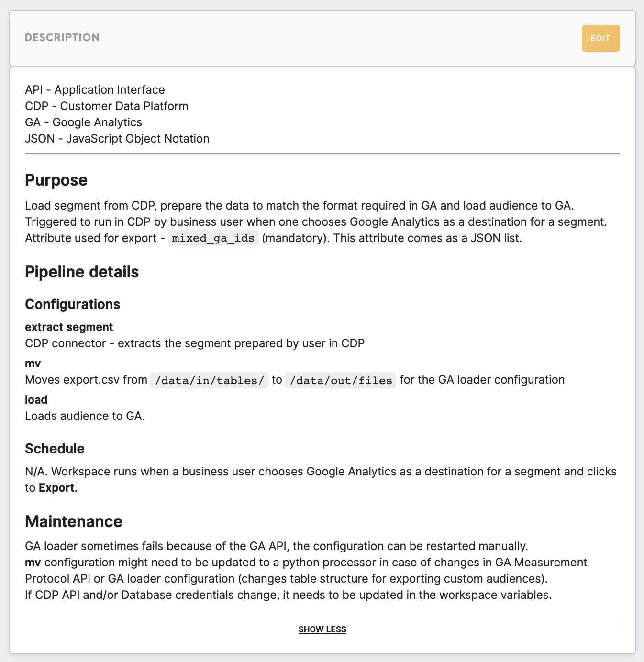The width and height of the screenshot is (644, 662).
Task: Click the 'GA - Google Analytics' line
Action: (84, 122)
